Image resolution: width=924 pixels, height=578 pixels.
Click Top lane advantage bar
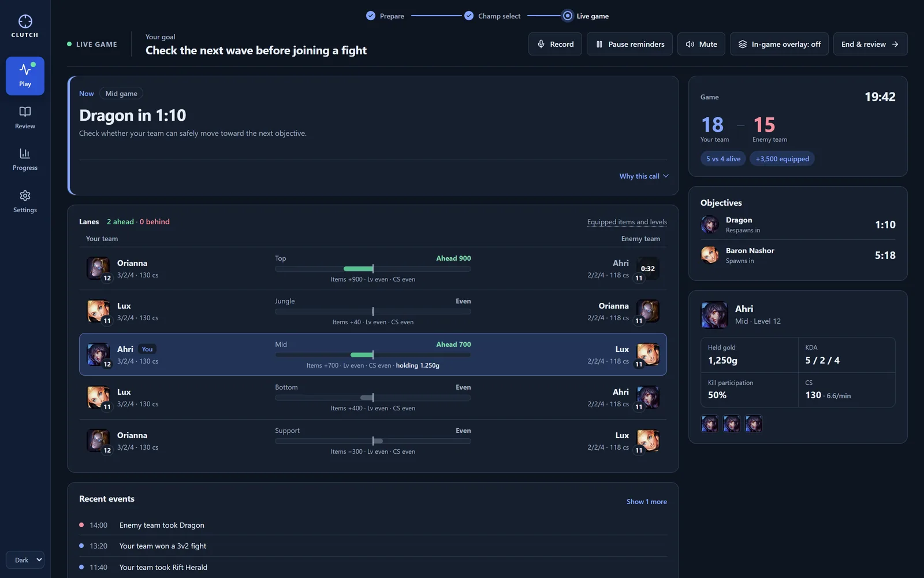point(373,269)
